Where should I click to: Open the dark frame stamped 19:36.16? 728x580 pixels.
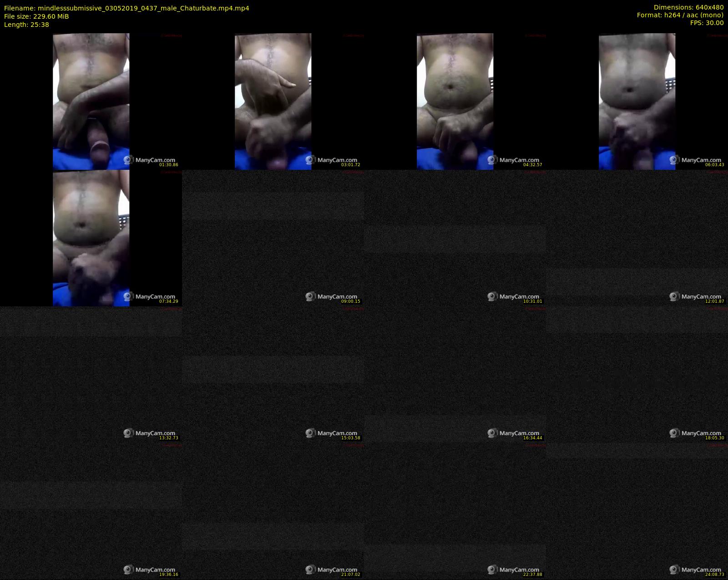[91, 511]
